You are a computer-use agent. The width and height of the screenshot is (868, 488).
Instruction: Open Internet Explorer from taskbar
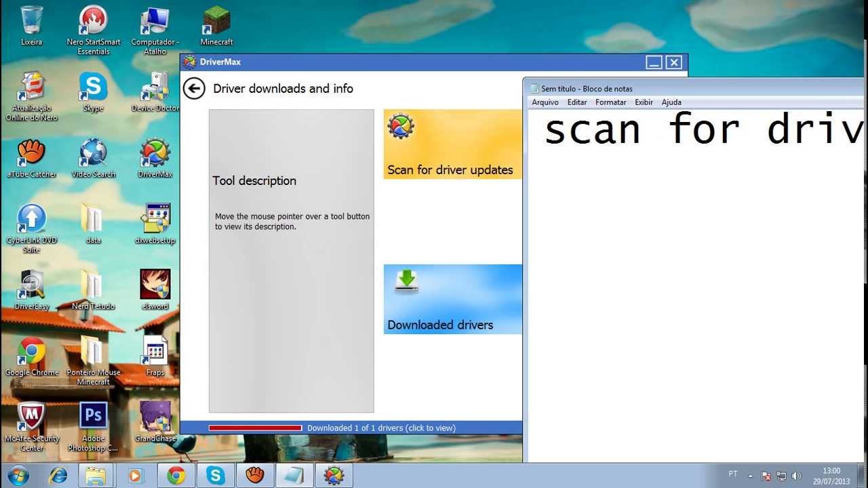(x=58, y=476)
